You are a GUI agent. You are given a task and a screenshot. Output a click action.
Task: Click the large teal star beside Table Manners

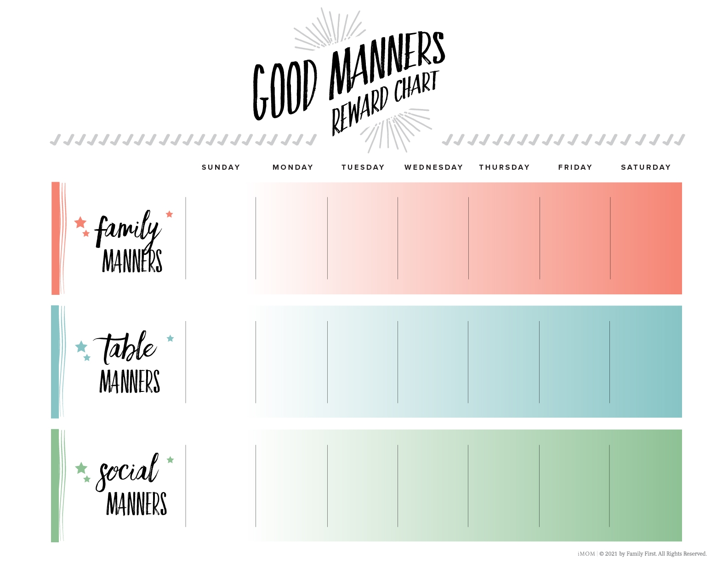(81, 346)
